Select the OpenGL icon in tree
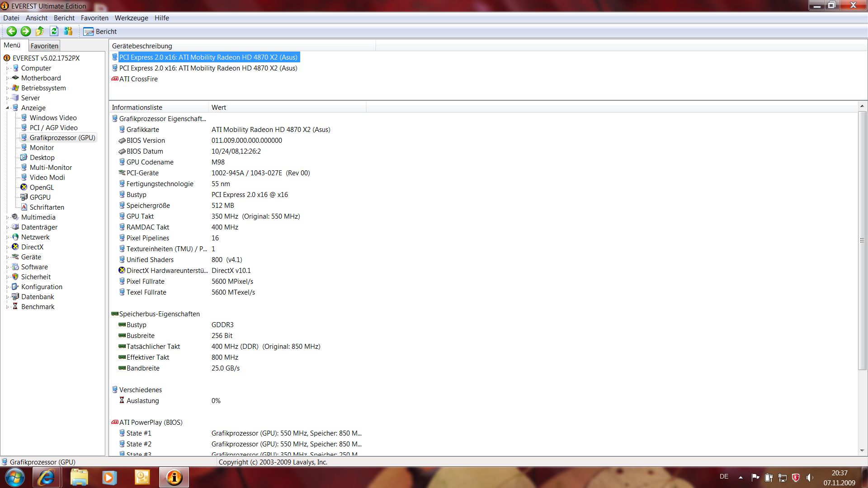The height and width of the screenshot is (488, 868). coord(24,187)
